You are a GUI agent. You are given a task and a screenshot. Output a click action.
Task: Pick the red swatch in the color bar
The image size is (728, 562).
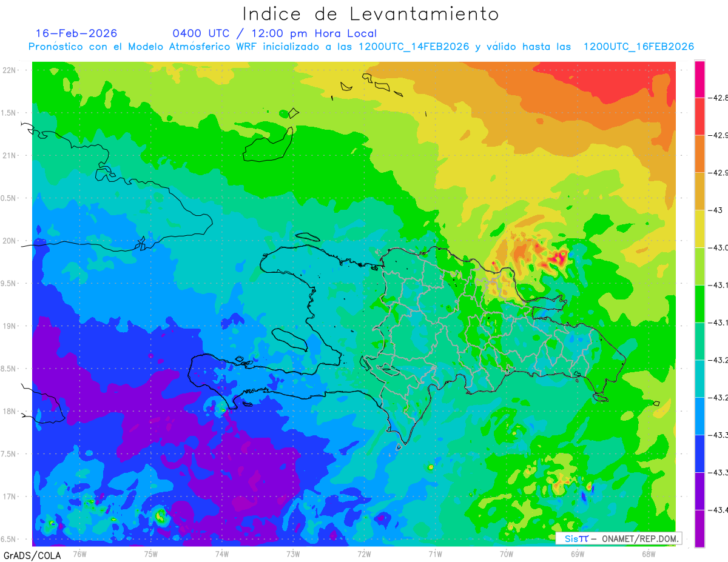699,116
